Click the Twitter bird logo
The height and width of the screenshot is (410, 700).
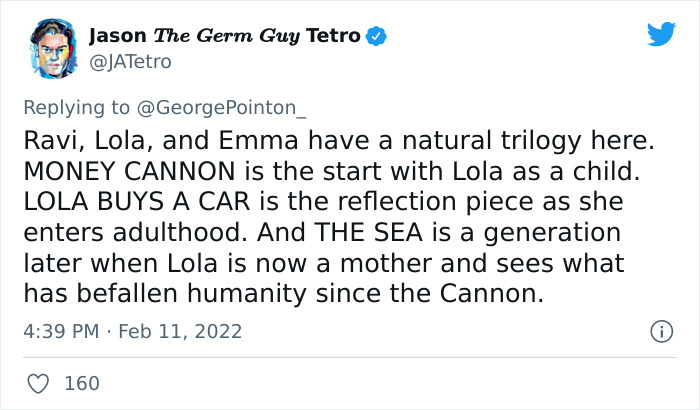point(660,34)
